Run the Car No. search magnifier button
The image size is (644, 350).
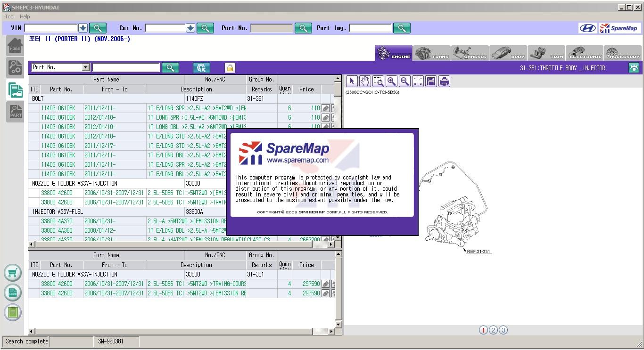click(205, 28)
